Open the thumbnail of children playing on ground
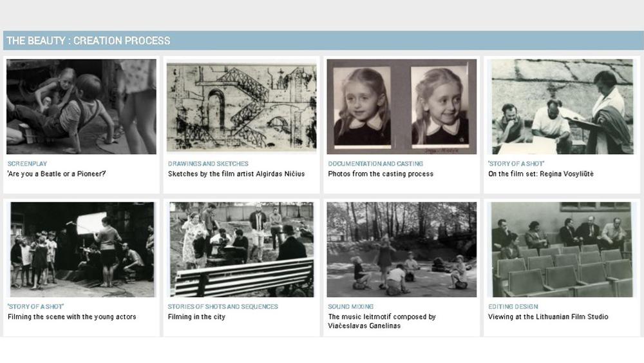Screen dimensions: 644x363 click(81, 106)
